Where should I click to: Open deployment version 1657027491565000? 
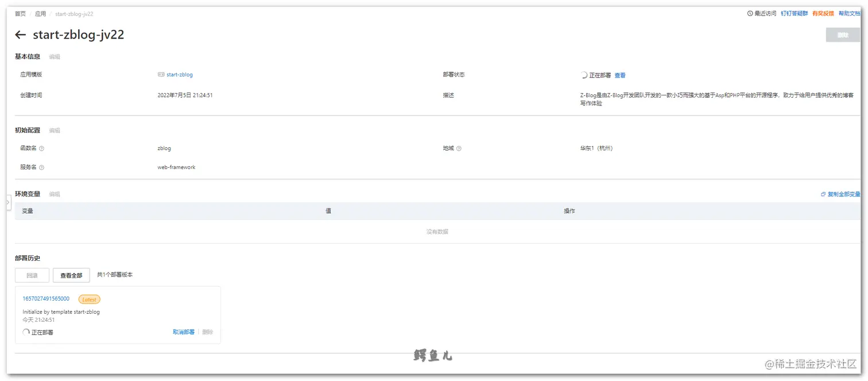(46, 299)
